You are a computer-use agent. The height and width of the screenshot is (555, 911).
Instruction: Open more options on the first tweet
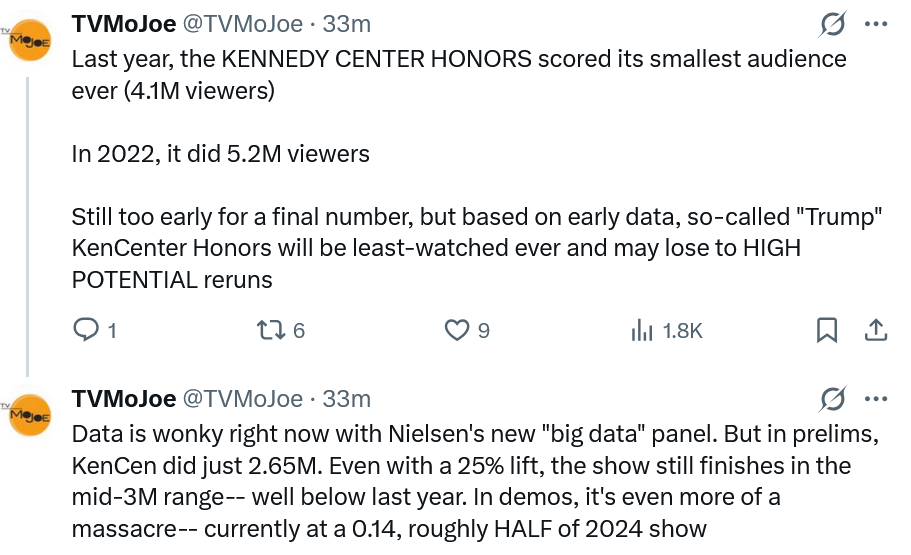coord(875,24)
